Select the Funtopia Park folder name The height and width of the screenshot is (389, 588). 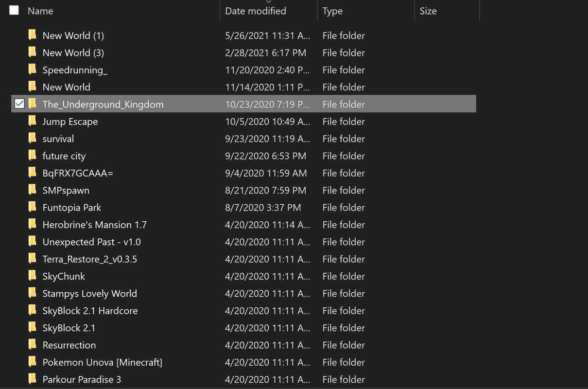pyautogui.click(x=72, y=208)
